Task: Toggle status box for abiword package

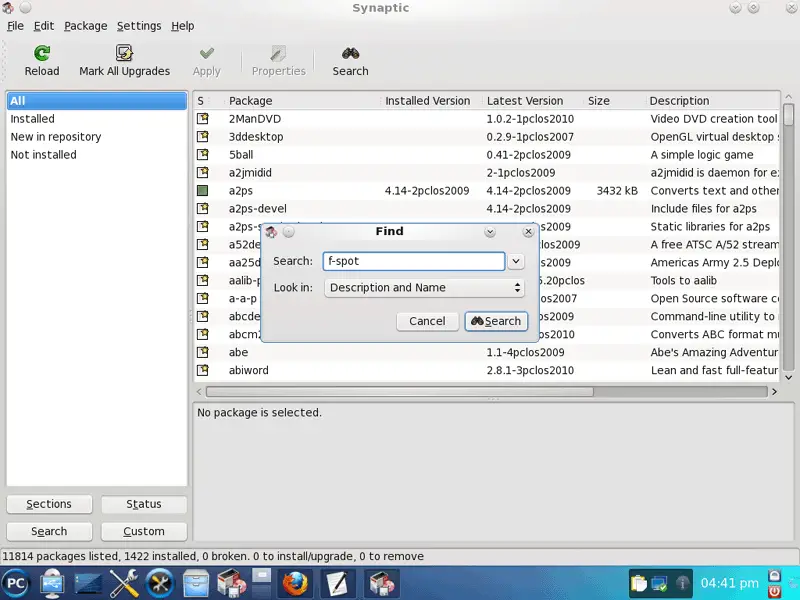Action: pos(203,370)
